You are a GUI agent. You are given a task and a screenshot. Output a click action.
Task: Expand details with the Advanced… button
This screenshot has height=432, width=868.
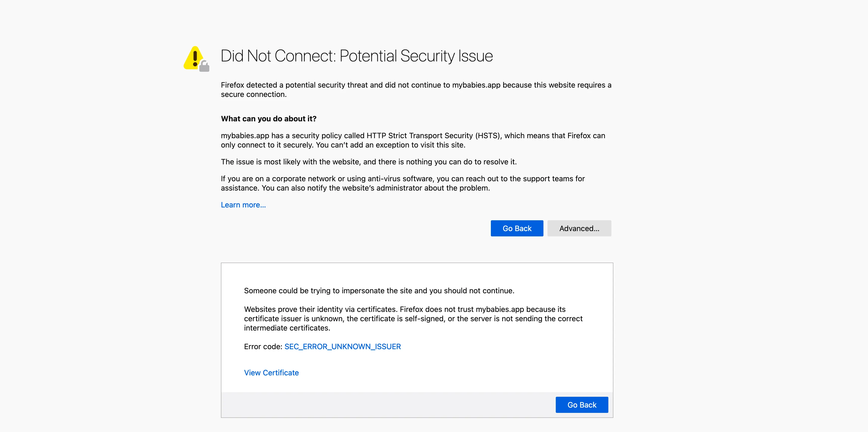coord(579,228)
